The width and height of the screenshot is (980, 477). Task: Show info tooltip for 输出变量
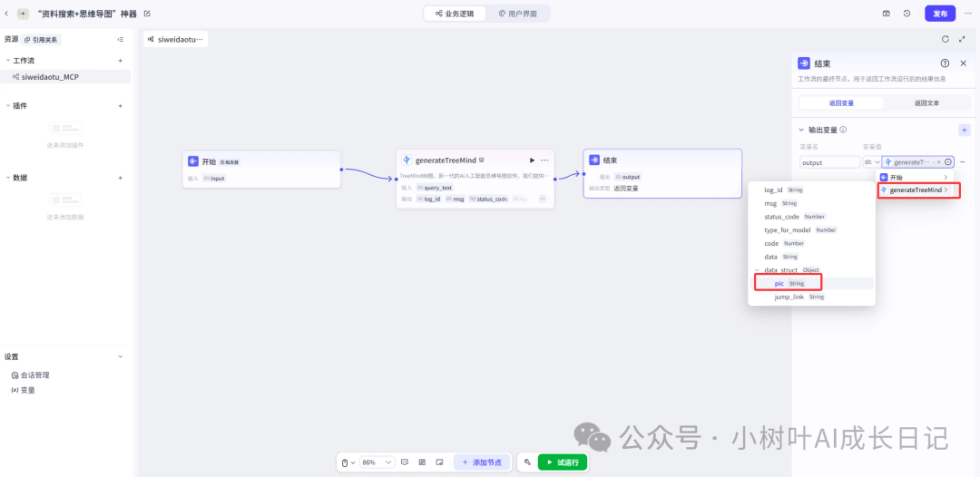[x=843, y=130]
